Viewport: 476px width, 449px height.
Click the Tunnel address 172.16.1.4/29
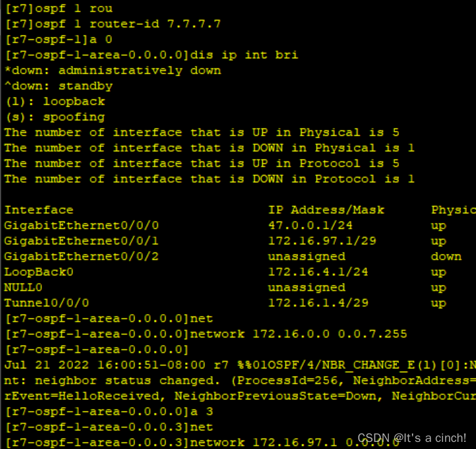pyautogui.click(x=318, y=303)
